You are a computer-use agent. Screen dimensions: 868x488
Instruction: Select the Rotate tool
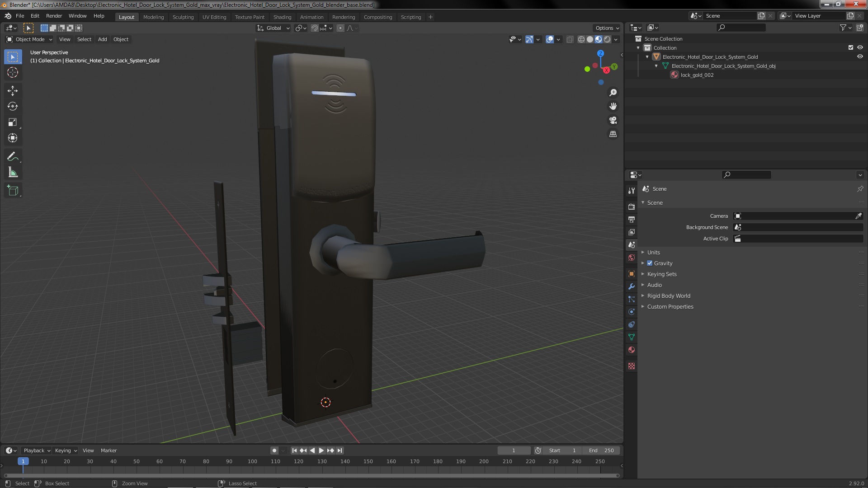click(x=13, y=106)
